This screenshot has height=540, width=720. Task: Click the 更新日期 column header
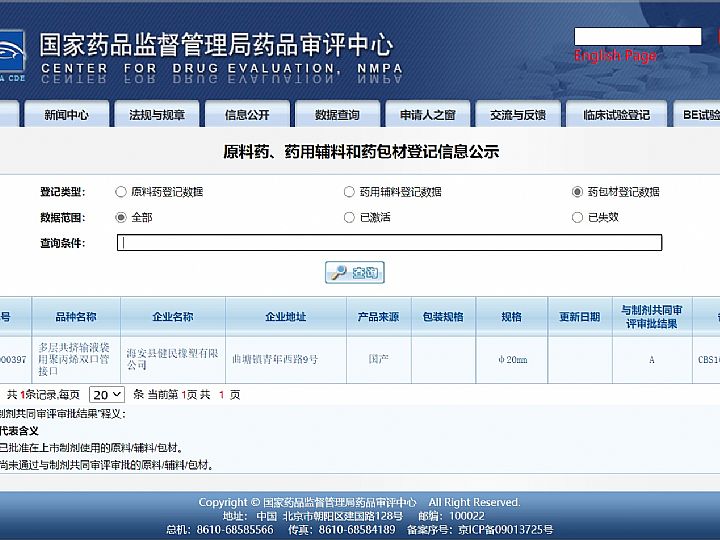click(x=579, y=317)
